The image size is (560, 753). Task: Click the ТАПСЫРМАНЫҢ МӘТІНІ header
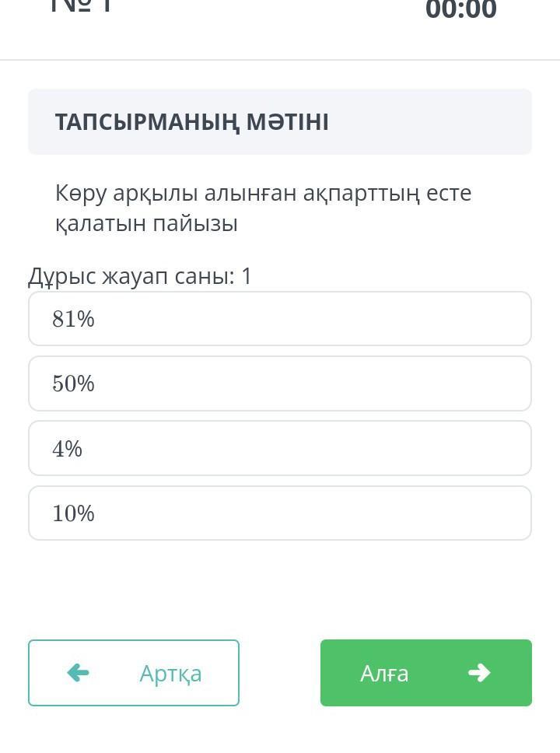192,122
